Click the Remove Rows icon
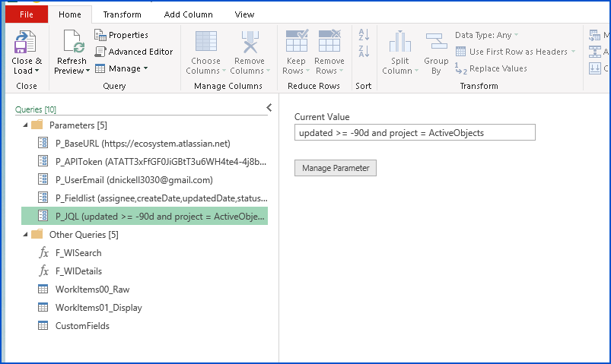 (x=329, y=41)
